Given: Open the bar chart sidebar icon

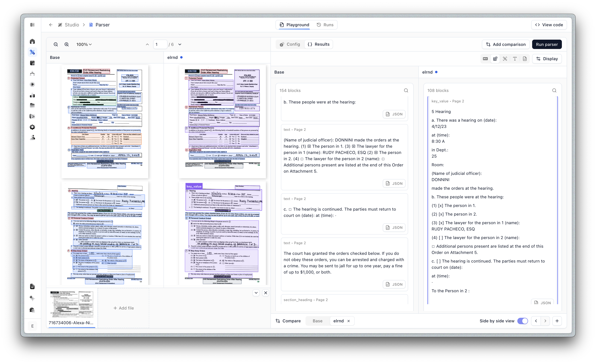Looking at the screenshot, I should click(32, 95).
